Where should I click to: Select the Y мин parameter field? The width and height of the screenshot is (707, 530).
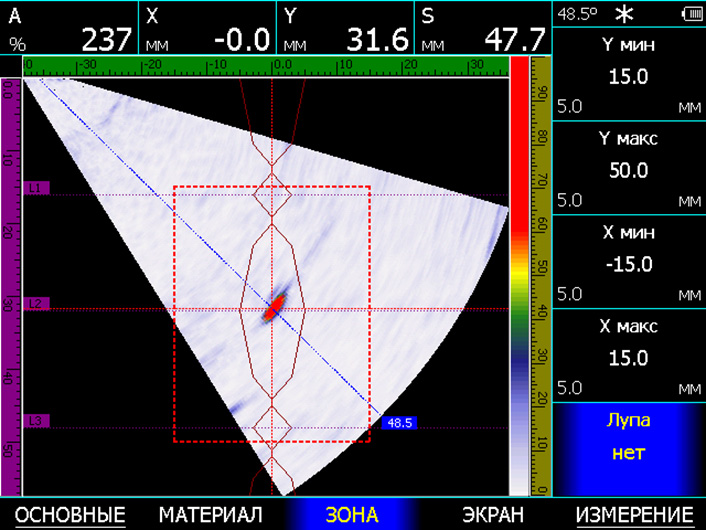[629, 75]
